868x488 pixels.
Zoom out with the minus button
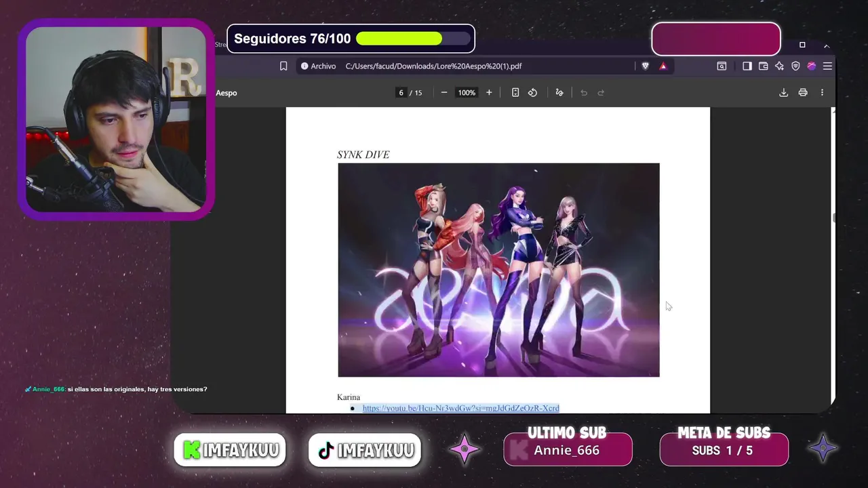pos(444,92)
